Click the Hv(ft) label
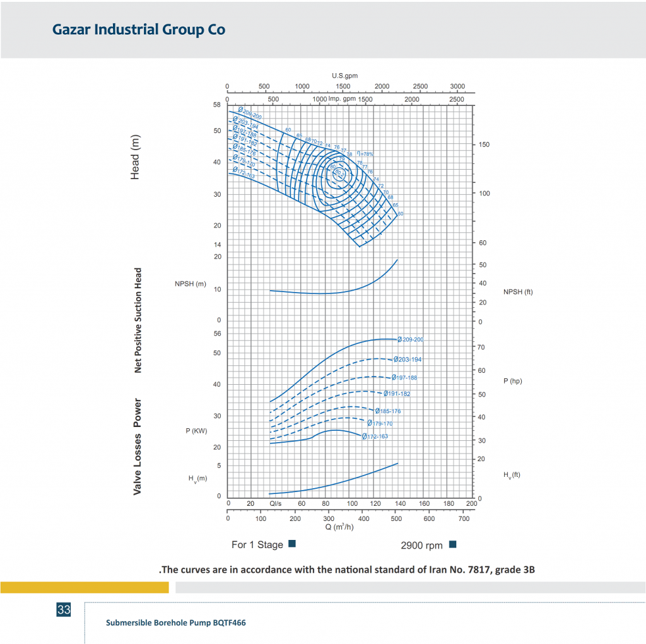The height and width of the screenshot is (644, 646). pos(512,475)
